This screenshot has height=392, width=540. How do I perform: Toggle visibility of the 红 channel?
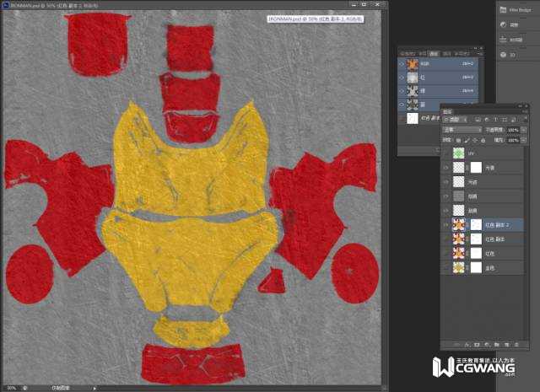pos(402,78)
